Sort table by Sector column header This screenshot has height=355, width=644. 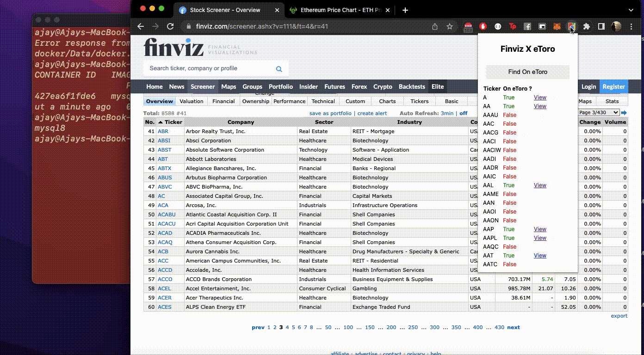click(324, 122)
